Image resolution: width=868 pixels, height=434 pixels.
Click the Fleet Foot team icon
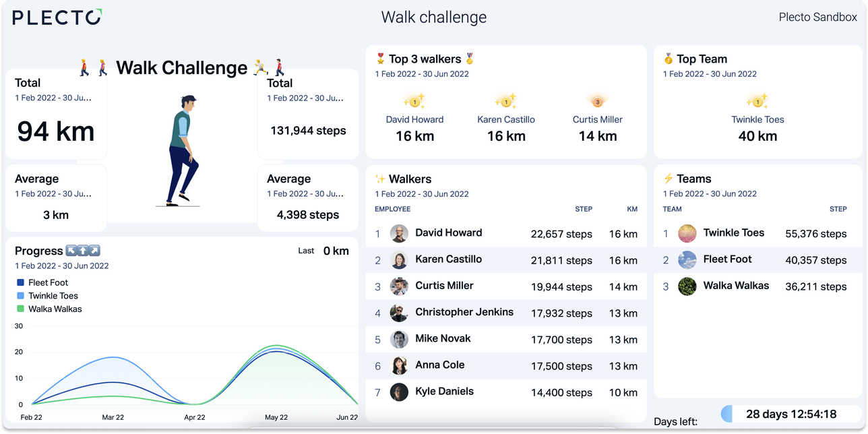(x=687, y=260)
